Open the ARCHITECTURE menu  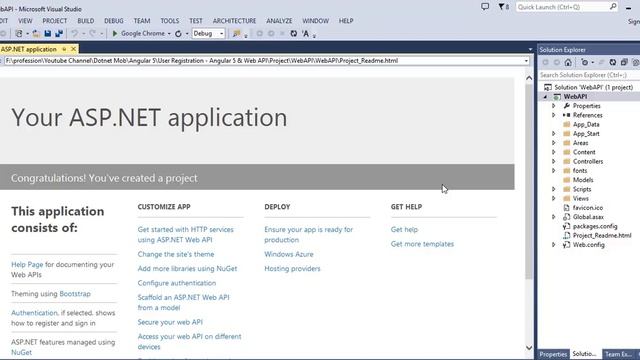click(x=234, y=20)
